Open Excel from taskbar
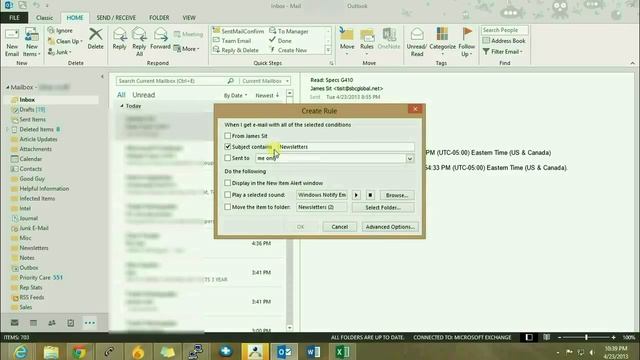 coord(342,352)
